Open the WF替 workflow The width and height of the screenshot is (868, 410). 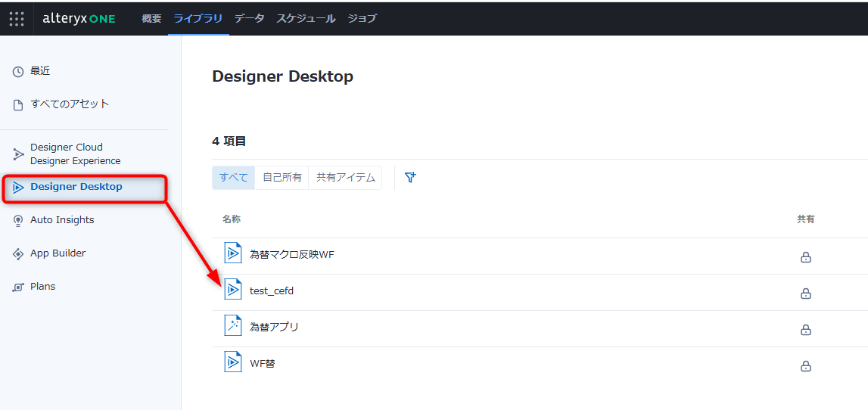coord(263,364)
